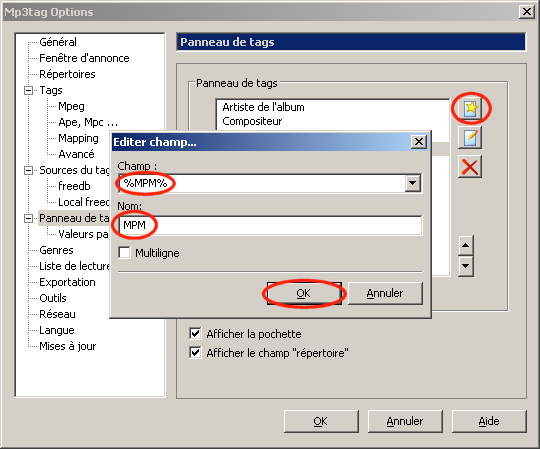Collapse the Sources du tag node
This screenshot has width=540, height=449.
coord(29,170)
